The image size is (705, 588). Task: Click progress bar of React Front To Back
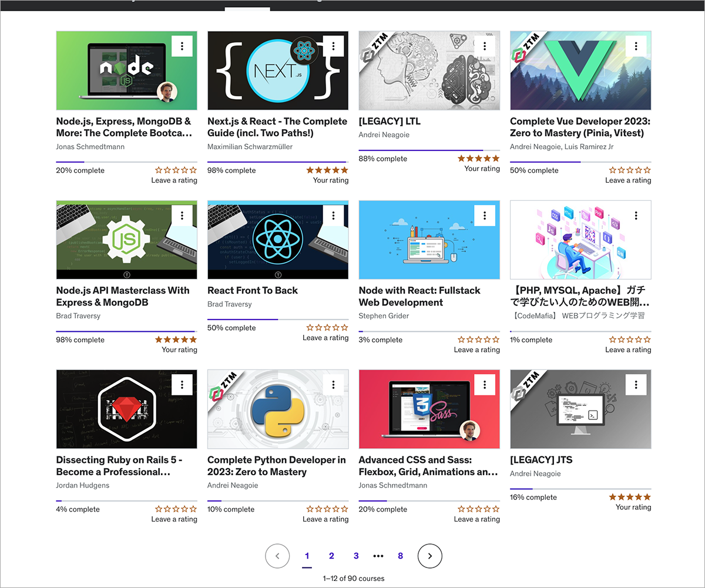(277, 320)
